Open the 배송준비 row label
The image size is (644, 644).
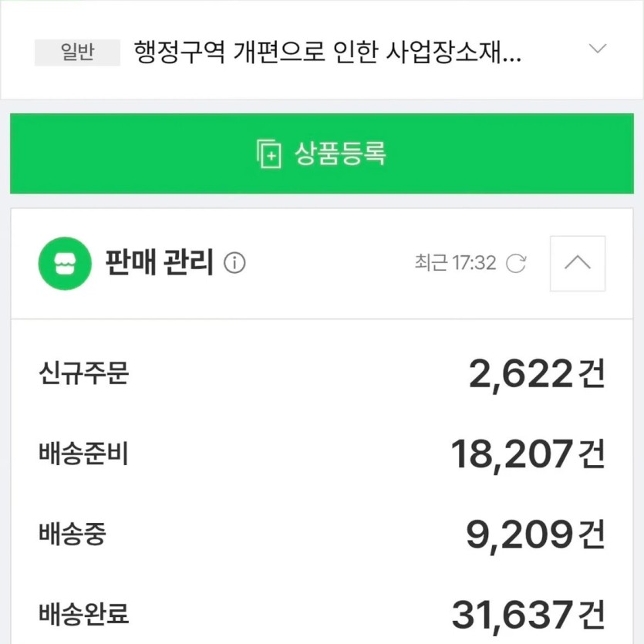[x=84, y=453]
